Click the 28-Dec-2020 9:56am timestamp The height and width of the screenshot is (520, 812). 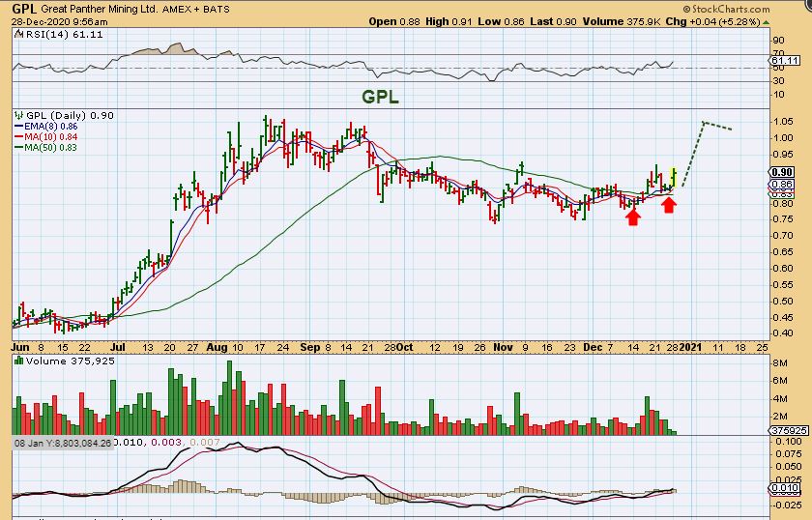[60, 22]
